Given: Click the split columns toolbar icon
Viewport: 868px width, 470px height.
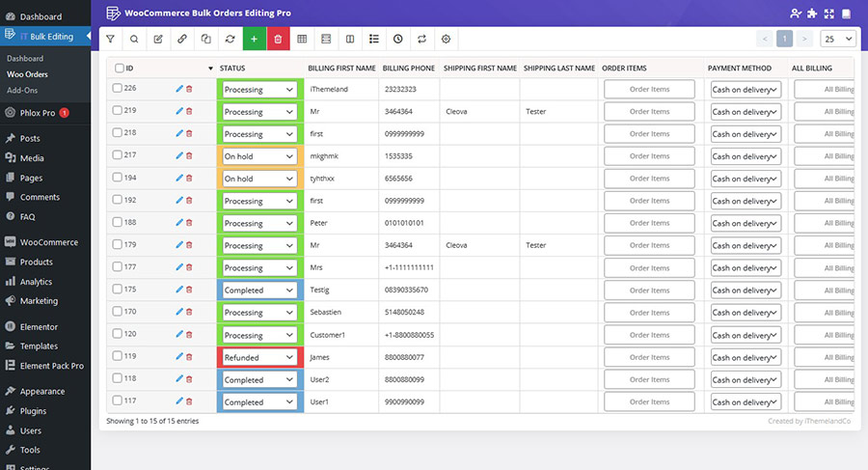Looking at the screenshot, I should [x=350, y=39].
